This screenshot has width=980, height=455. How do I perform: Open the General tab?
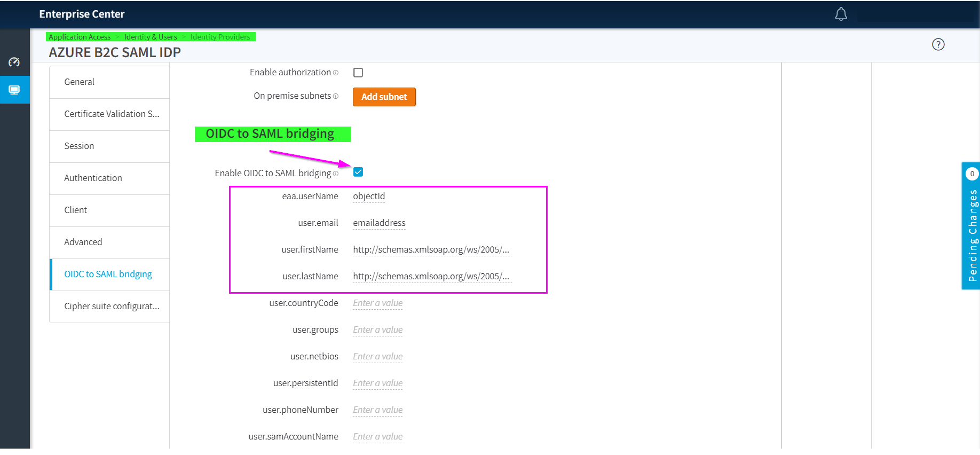(x=109, y=82)
